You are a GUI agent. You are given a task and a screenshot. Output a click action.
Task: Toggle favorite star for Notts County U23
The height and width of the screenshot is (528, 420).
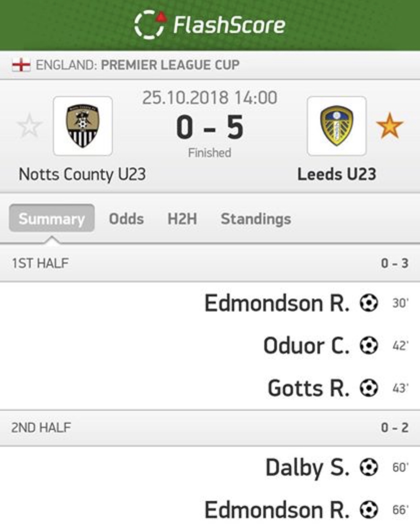click(29, 126)
